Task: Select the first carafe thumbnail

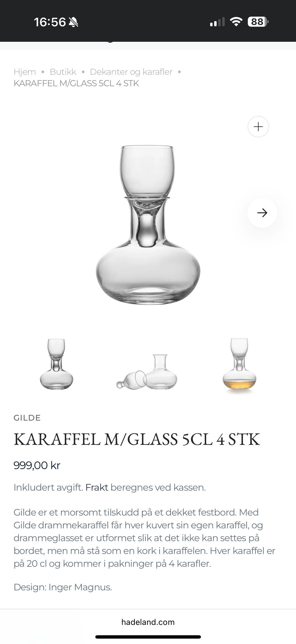Action: coord(56,364)
